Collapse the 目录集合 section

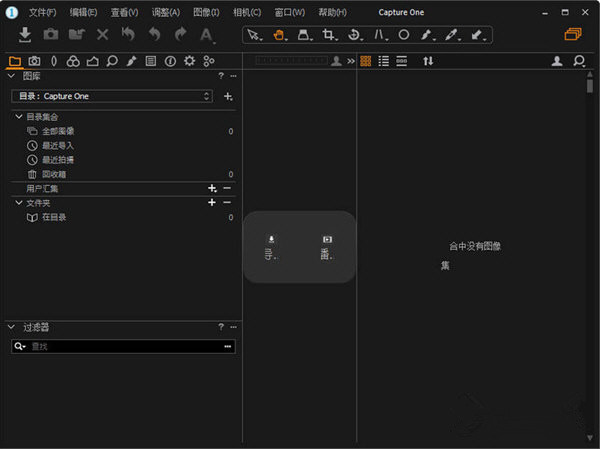(18, 117)
